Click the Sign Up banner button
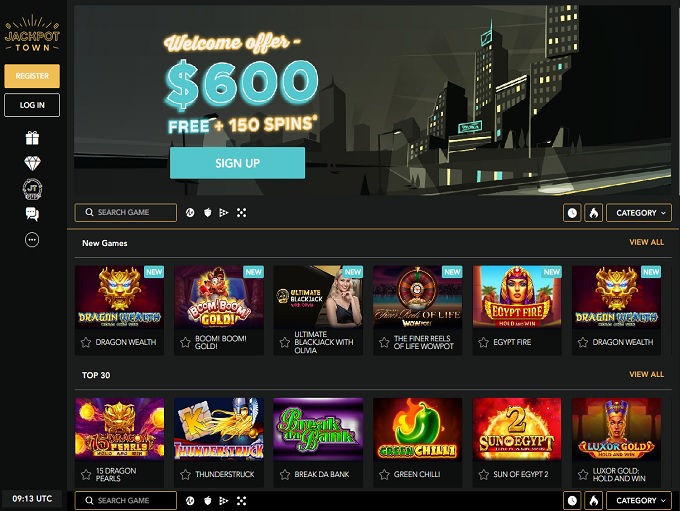The width and height of the screenshot is (680, 511). click(x=237, y=163)
